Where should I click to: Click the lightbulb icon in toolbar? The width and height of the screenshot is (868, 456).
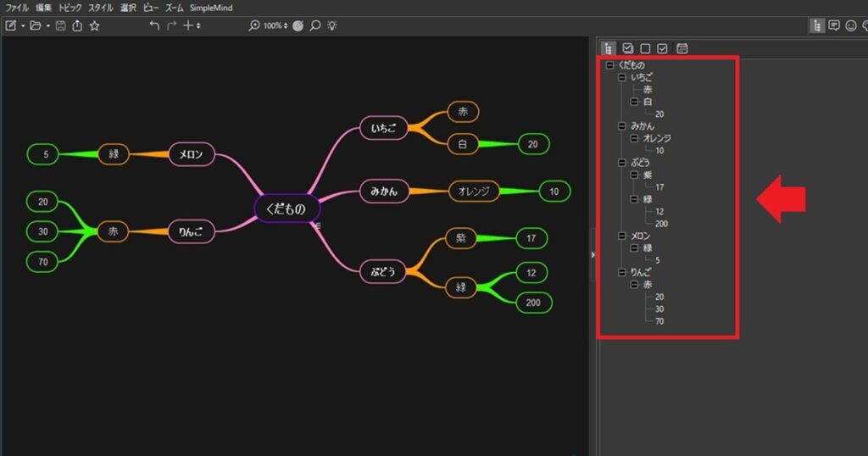pyautogui.click(x=332, y=25)
